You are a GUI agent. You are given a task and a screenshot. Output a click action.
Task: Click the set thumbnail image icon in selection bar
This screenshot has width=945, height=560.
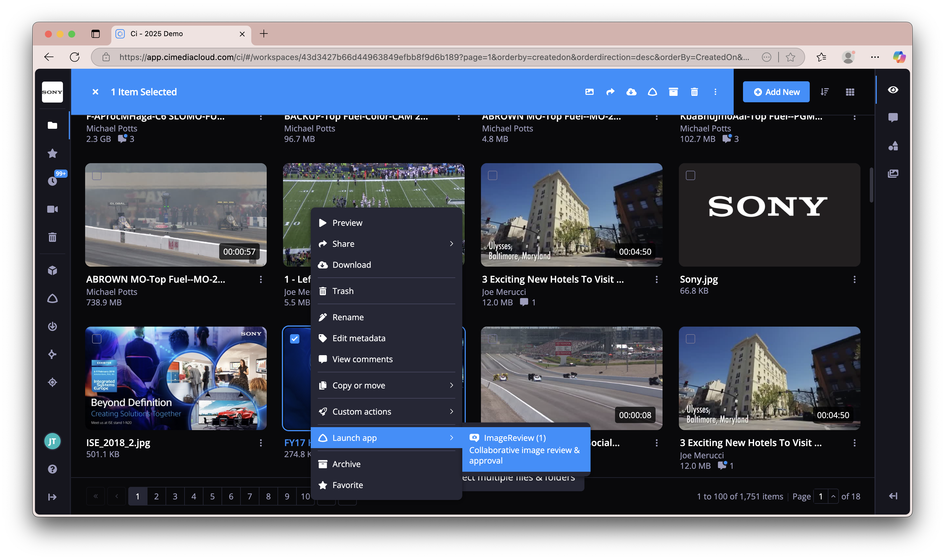pyautogui.click(x=589, y=92)
